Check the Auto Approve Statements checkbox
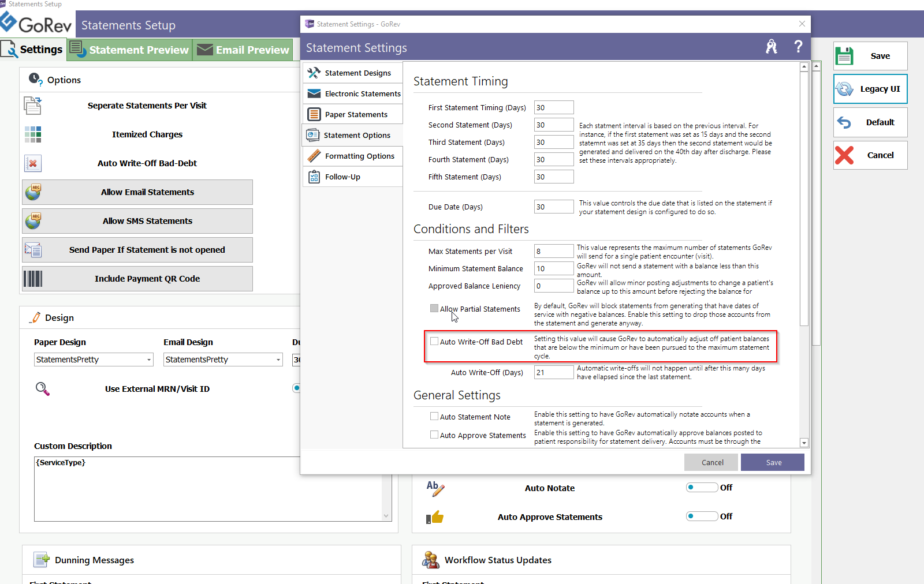Image resolution: width=924 pixels, height=584 pixels. tap(434, 435)
